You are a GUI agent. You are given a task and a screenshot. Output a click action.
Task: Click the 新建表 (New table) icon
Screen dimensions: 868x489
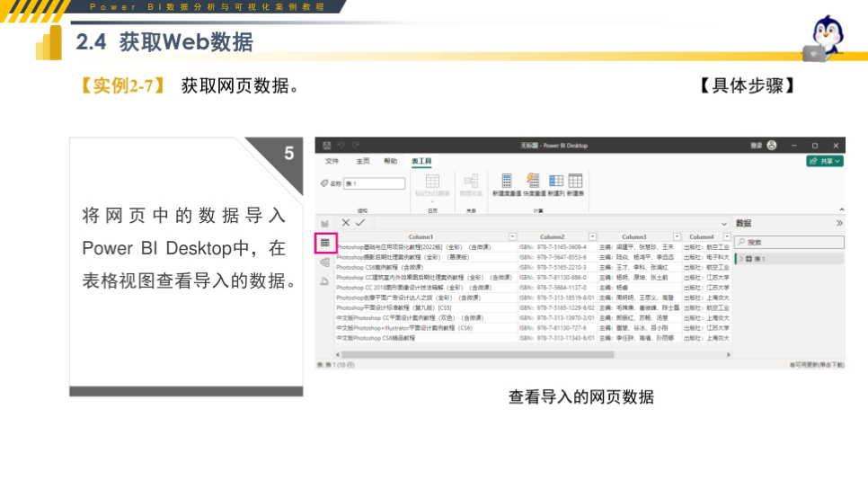coord(575,181)
